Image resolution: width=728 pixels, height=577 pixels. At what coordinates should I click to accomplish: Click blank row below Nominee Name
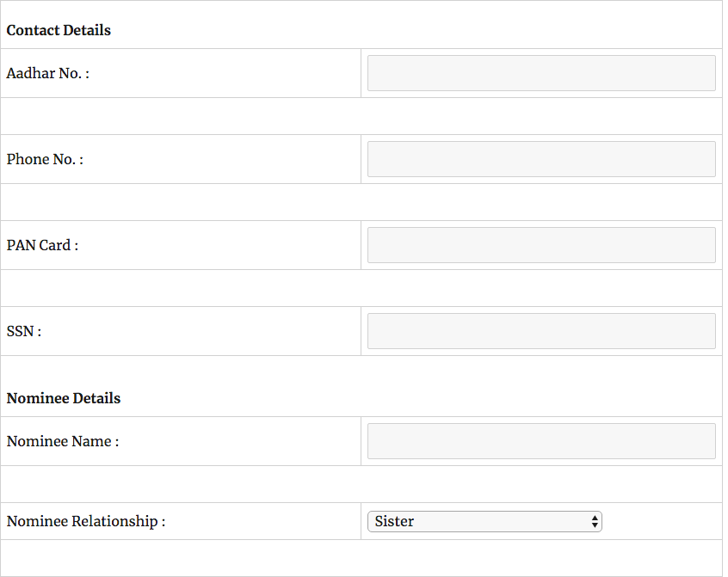(361, 484)
